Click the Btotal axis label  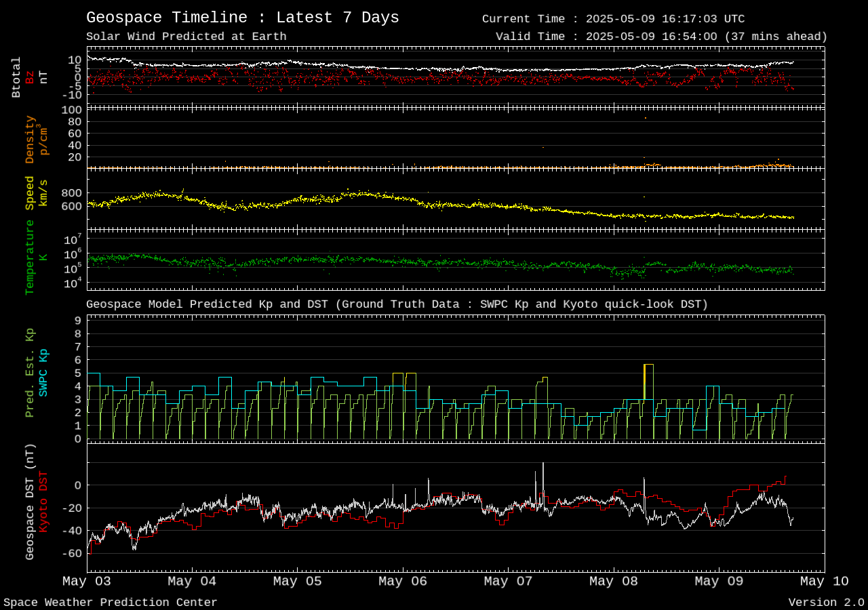point(16,77)
